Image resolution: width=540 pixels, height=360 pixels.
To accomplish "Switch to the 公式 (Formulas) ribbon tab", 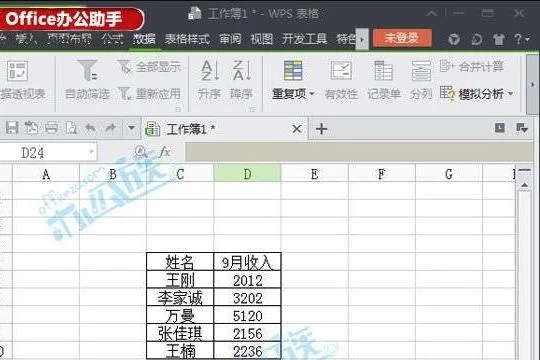I will 112,39.
